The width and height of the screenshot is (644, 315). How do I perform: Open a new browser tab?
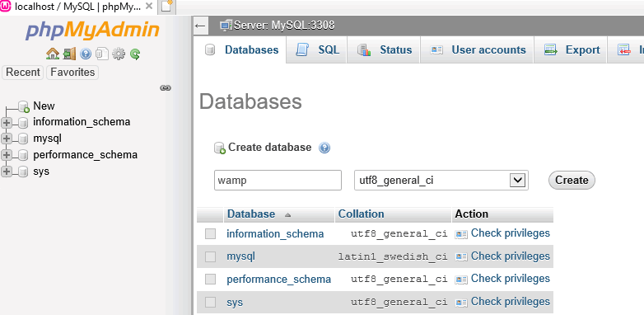(x=166, y=6)
